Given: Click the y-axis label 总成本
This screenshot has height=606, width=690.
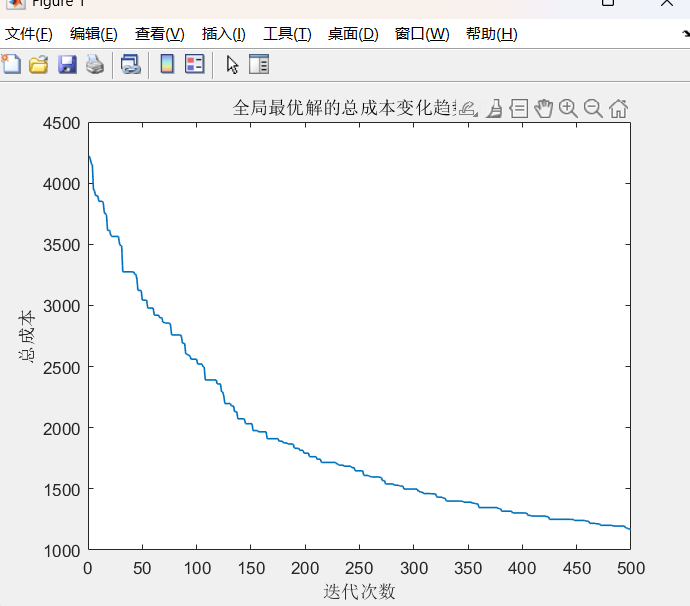Looking at the screenshot, I should coord(26,336).
